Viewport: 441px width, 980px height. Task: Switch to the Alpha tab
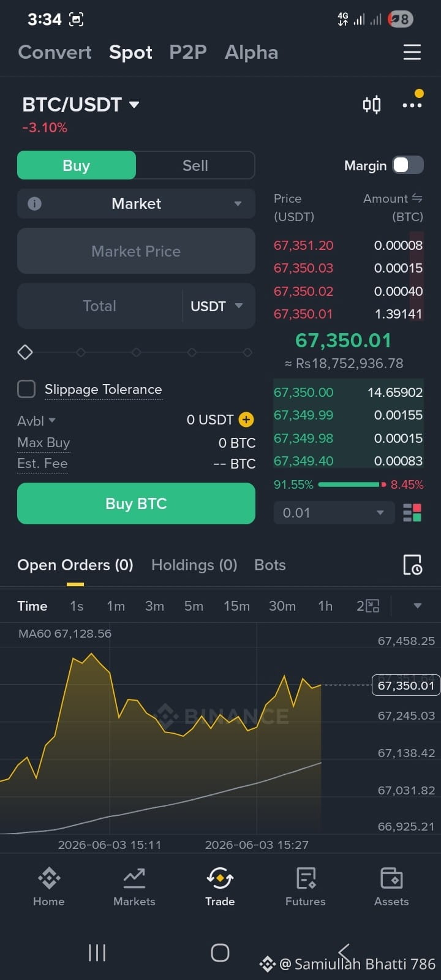pyautogui.click(x=251, y=52)
